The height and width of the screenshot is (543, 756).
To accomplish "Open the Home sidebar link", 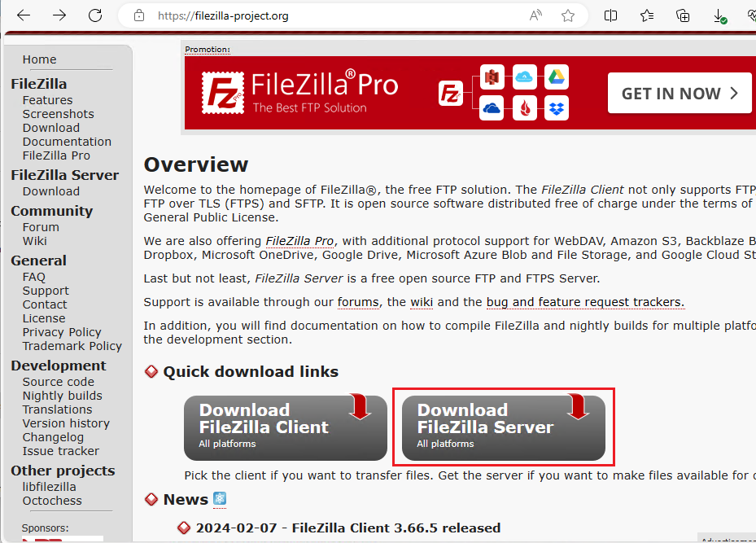I will (40, 59).
